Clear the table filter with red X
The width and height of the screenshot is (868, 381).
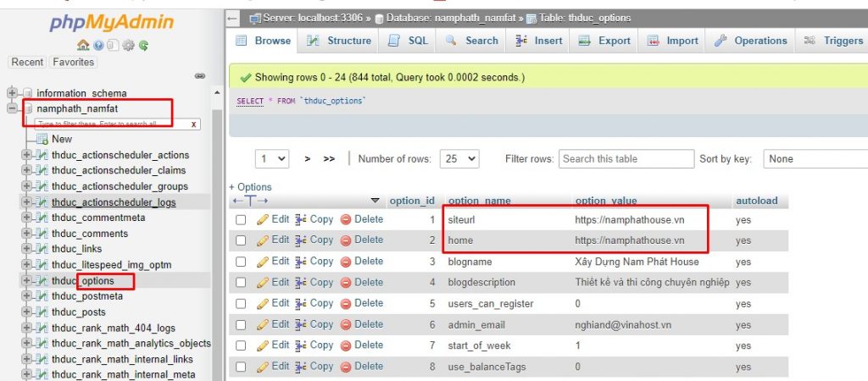[x=194, y=124]
